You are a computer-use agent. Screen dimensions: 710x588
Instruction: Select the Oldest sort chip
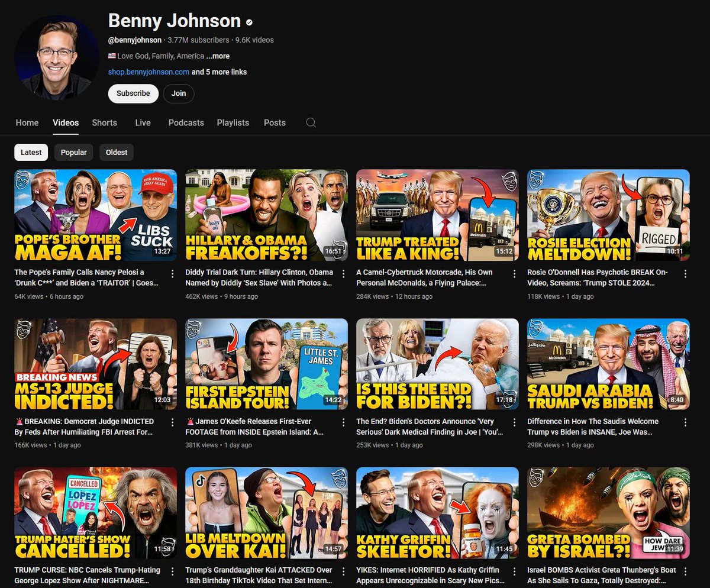click(117, 152)
